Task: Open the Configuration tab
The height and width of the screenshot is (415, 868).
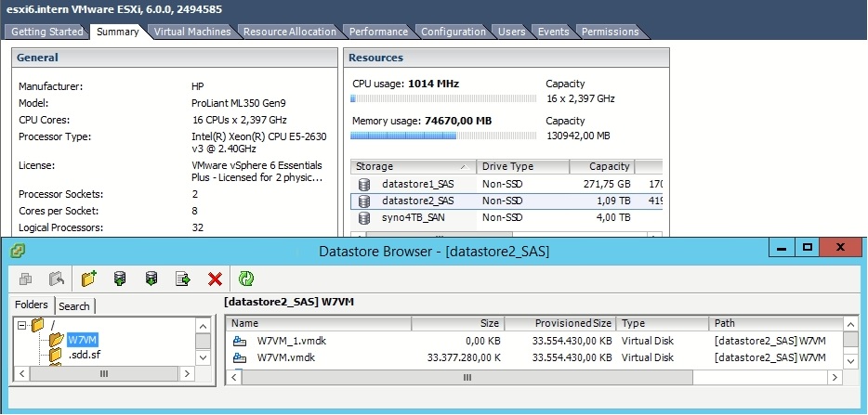Action: point(453,32)
